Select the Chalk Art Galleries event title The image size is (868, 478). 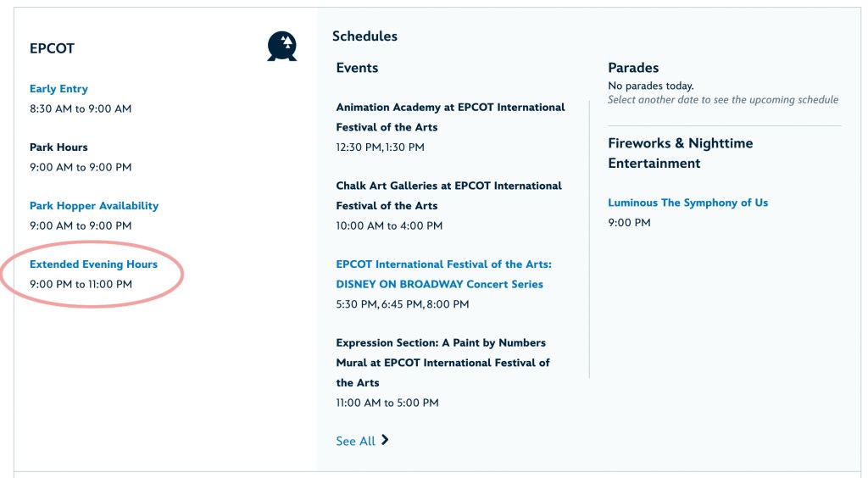[x=448, y=195]
